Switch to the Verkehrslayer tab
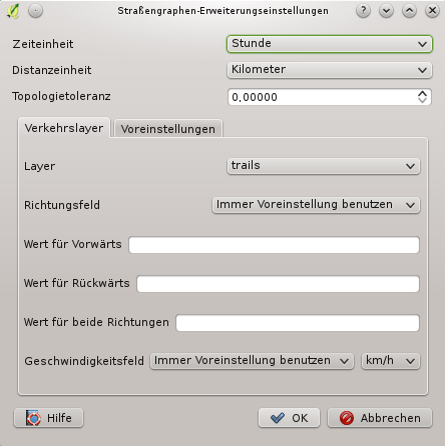This screenshot has height=446, width=445. tap(64, 128)
